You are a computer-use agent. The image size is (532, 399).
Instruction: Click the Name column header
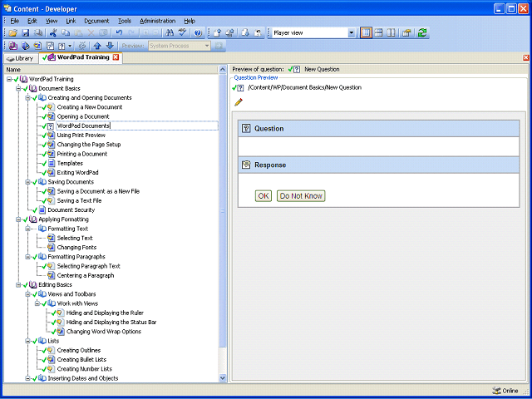tap(111, 70)
